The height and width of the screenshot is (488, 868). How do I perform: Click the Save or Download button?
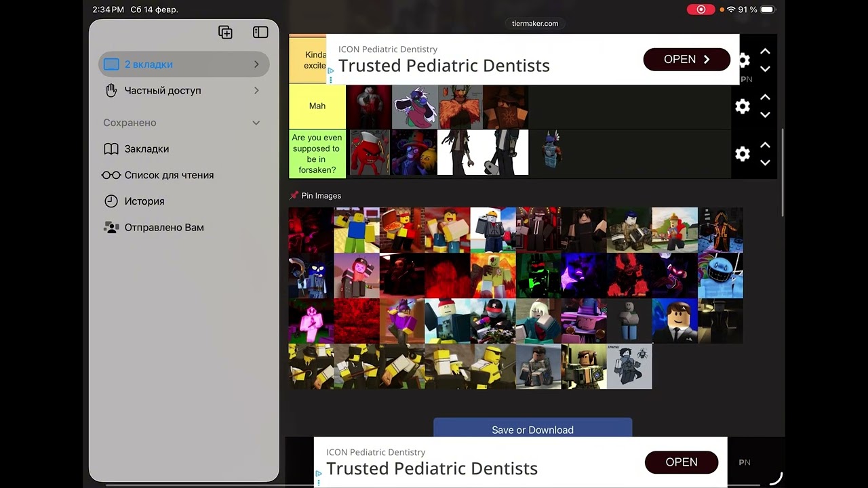click(x=533, y=430)
